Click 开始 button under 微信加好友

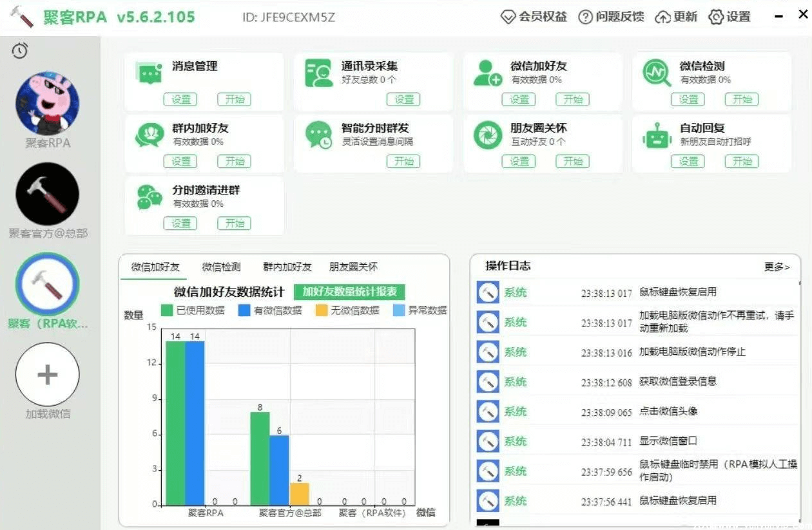tap(572, 99)
